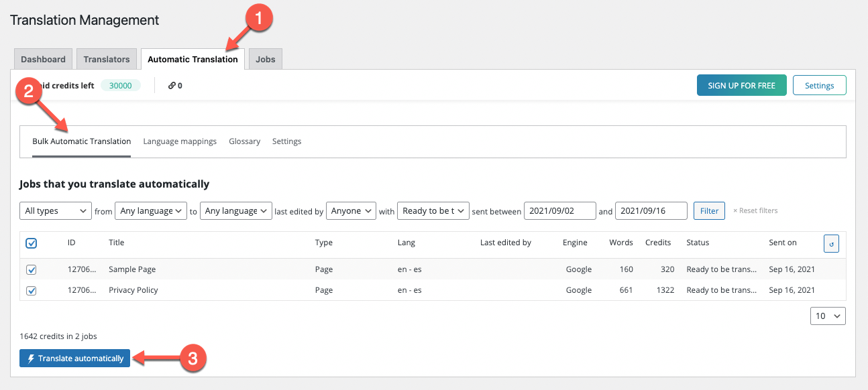Viewport: 868px width, 390px height.
Task: Uncheck the Sample Page row checkbox
Action: pos(31,269)
